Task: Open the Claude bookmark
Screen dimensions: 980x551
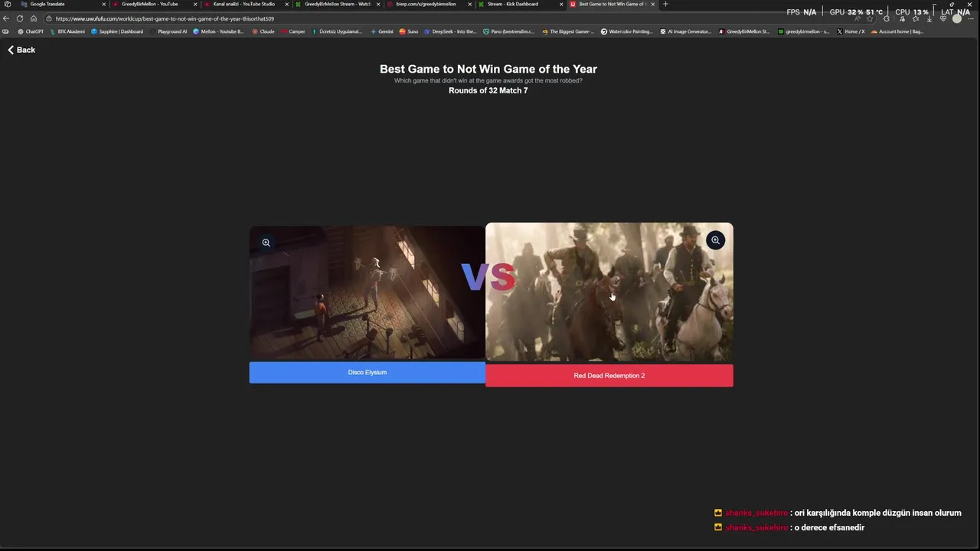Action: tap(263, 31)
